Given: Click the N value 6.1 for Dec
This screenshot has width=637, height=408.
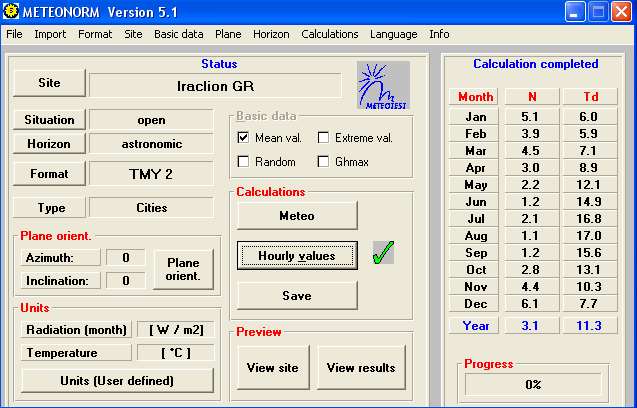Looking at the screenshot, I should pyautogui.click(x=532, y=304).
